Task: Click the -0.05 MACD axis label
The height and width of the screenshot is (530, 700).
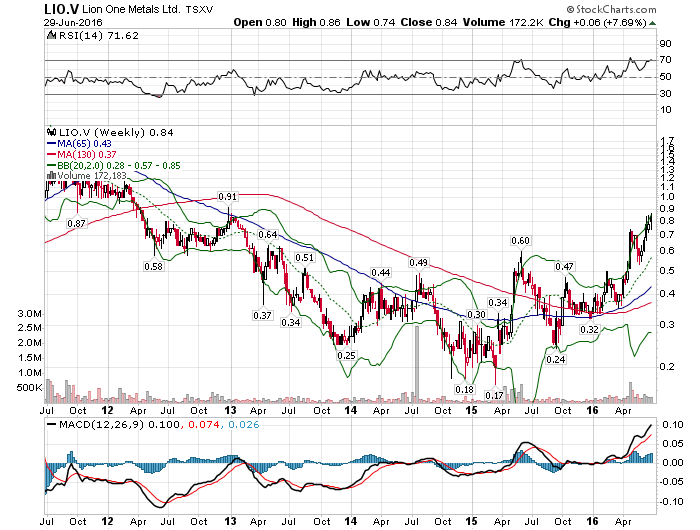Action: pyautogui.click(x=671, y=482)
